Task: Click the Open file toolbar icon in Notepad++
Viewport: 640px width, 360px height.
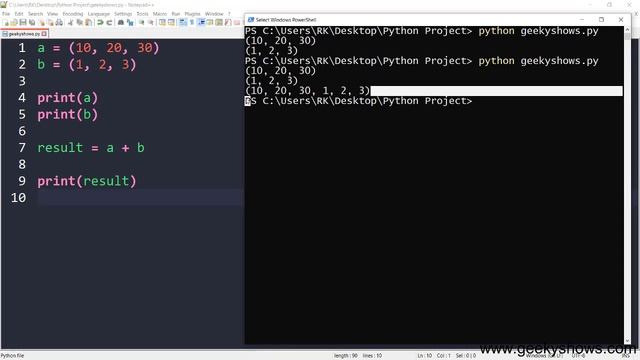Action: [x=14, y=22]
